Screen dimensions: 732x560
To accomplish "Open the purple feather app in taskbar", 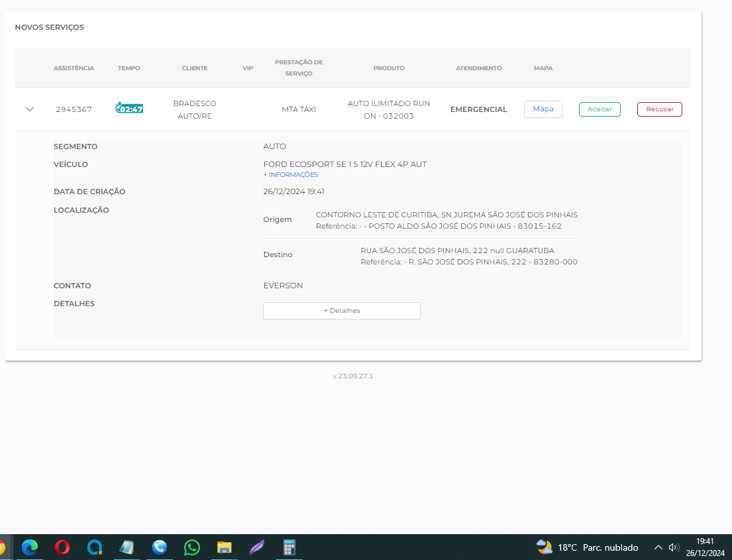I will tap(257, 547).
